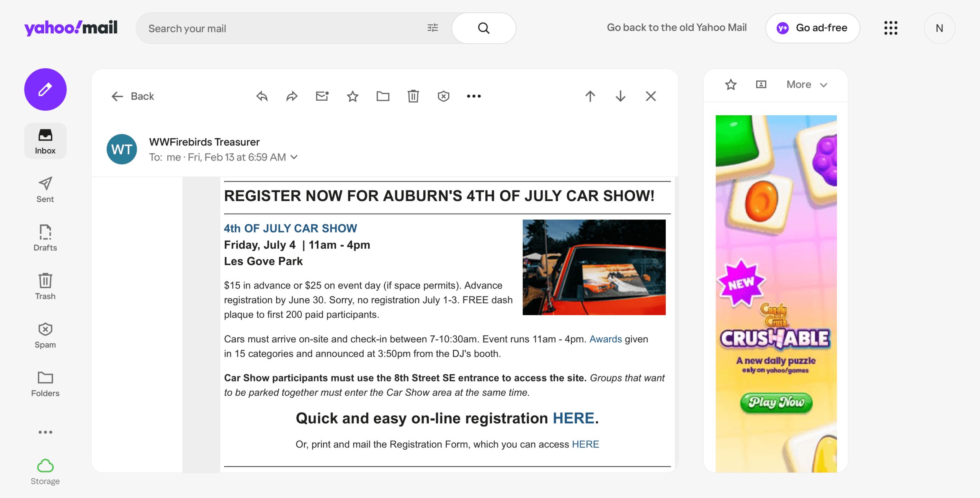Click Go back to the old Yahoo Mail
Screen dimensions: 980x498
[676, 28]
